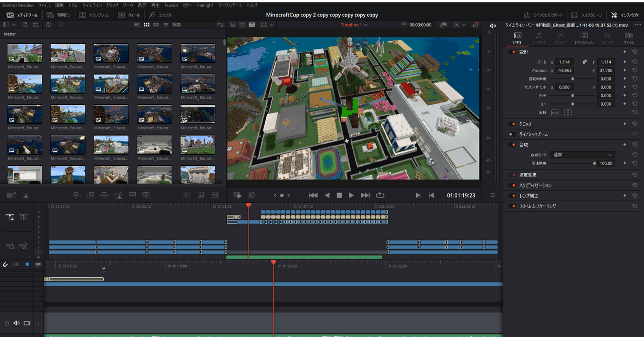Open the Fusion page menu item
Image resolution: width=644 pixels, height=337 pixels.
coord(171,6)
